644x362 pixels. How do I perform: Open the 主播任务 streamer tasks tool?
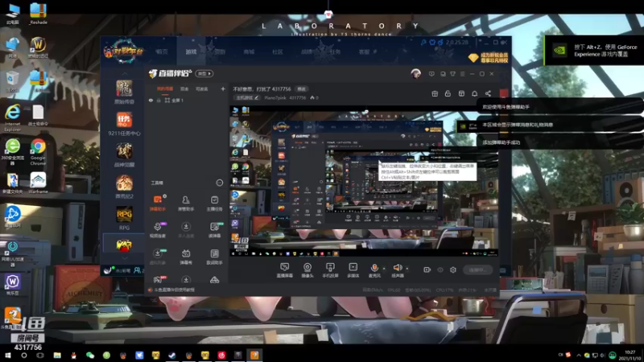(x=214, y=204)
